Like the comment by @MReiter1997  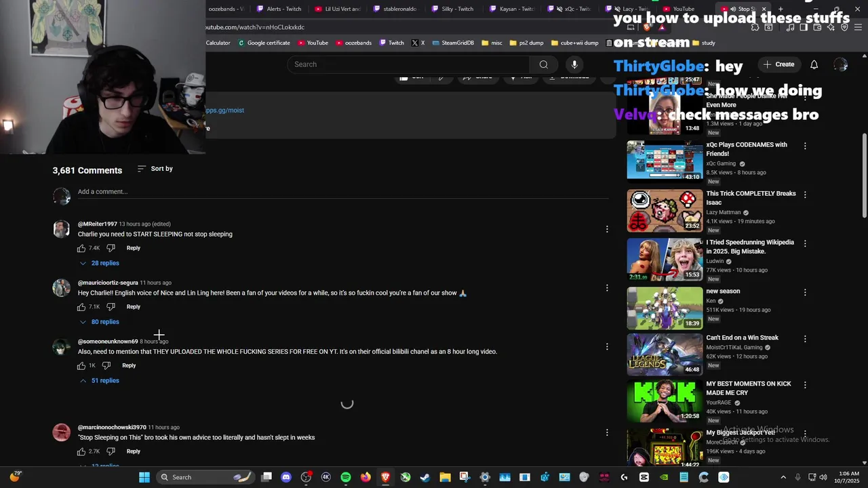81,248
